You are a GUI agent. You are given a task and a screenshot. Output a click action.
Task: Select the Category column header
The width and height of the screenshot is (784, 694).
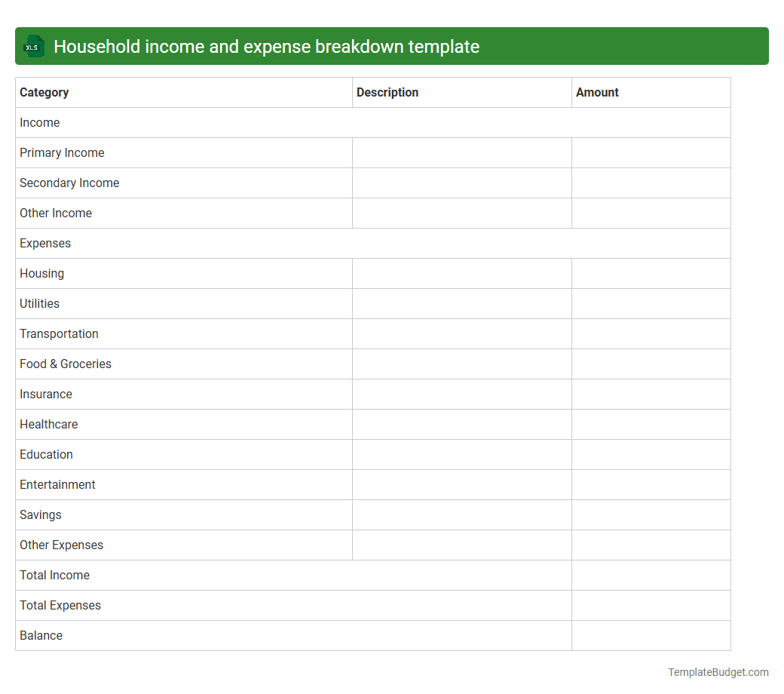(44, 92)
